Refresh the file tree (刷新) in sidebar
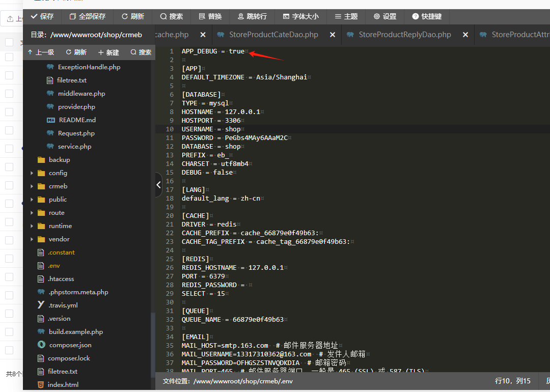 (76, 52)
